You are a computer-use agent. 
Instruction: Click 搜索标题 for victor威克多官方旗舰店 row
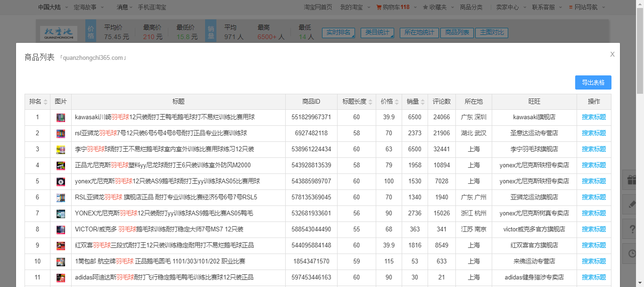(x=594, y=230)
